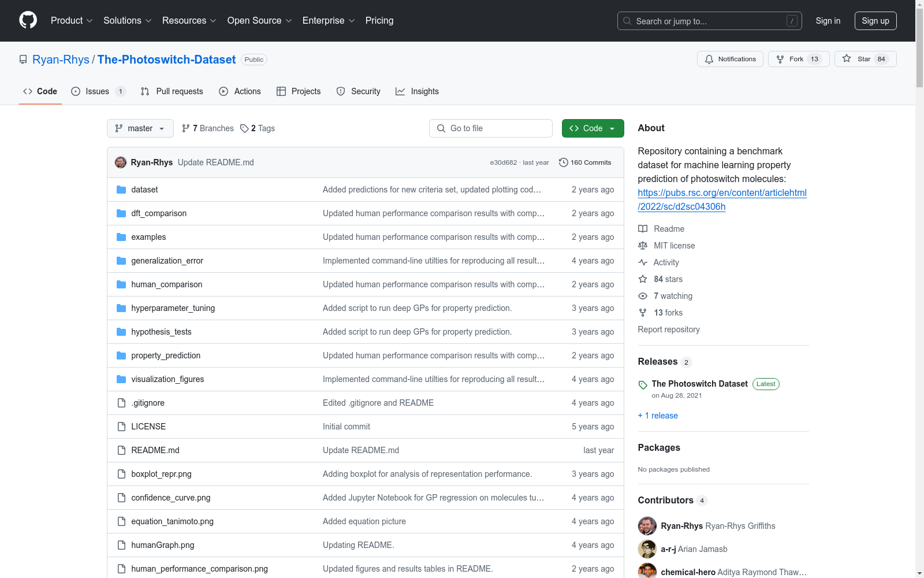Image resolution: width=924 pixels, height=578 pixels.
Task: Click the LICENSE file icon
Action: (x=121, y=427)
